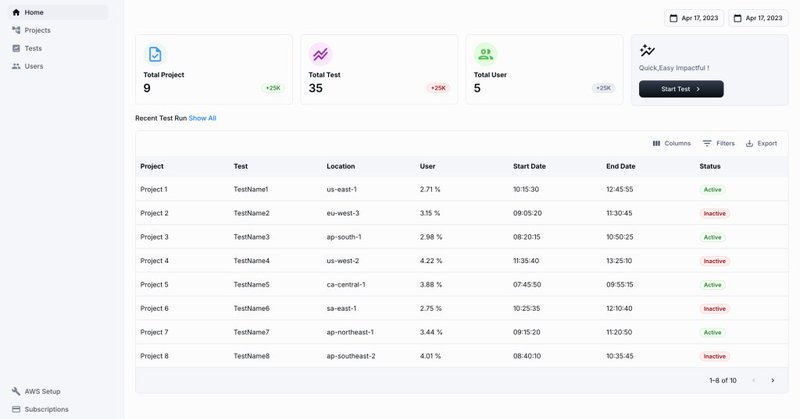This screenshot has height=419, width=800.
Task: Click the Columns grid icon
Action: (x=657, y=143)
